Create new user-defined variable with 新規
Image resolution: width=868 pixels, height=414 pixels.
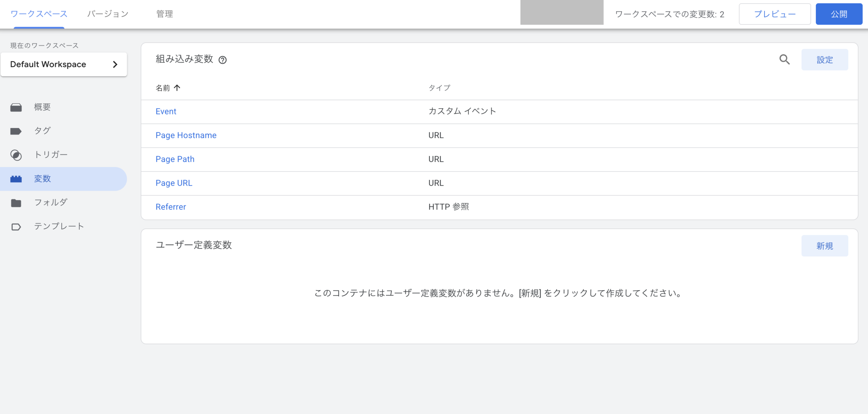[824, 246]
